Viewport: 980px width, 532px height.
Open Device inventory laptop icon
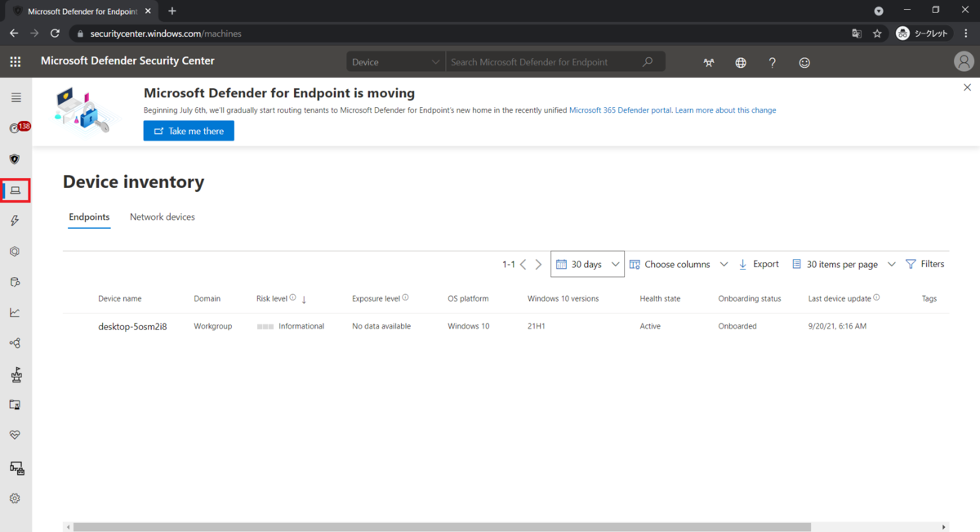tap(16, 190)
